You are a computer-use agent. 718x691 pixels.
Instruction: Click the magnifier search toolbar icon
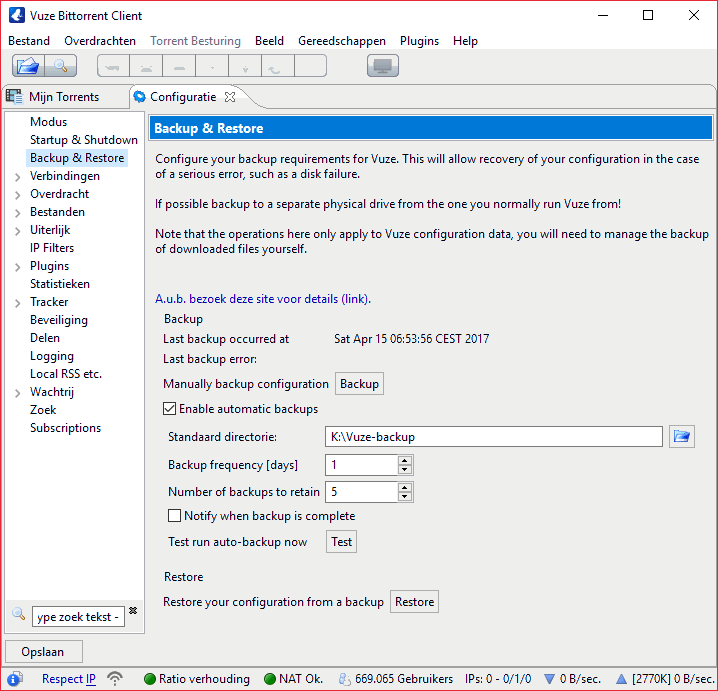[x=60, y=65]
